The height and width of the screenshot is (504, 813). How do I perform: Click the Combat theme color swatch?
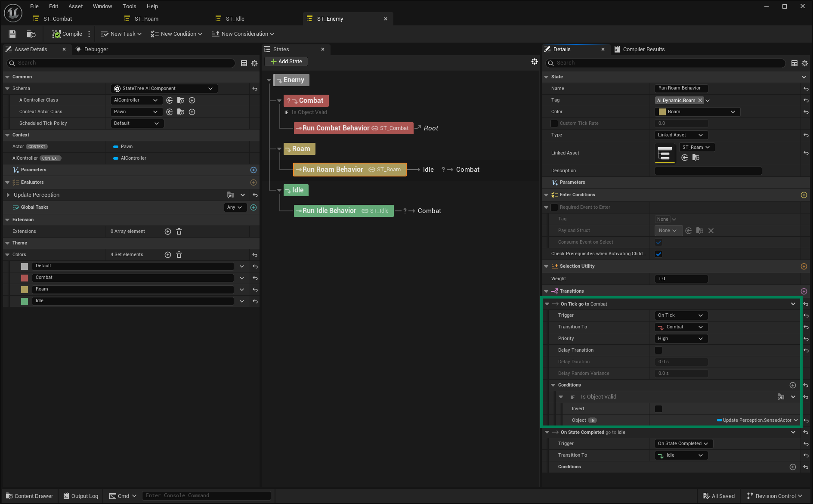(x=25, y=278)
